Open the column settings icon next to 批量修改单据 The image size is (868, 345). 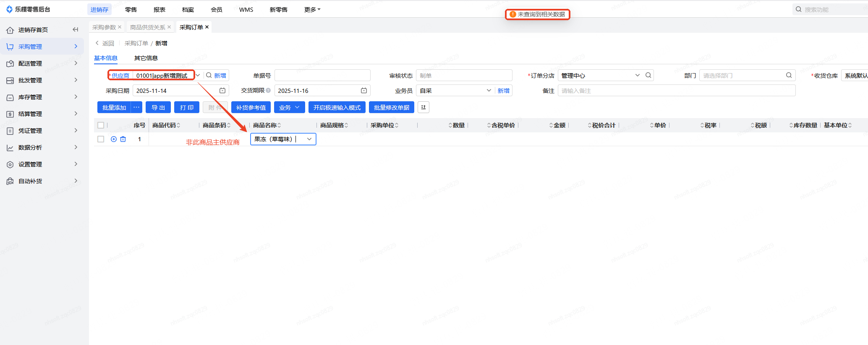(x=424, y=108)
